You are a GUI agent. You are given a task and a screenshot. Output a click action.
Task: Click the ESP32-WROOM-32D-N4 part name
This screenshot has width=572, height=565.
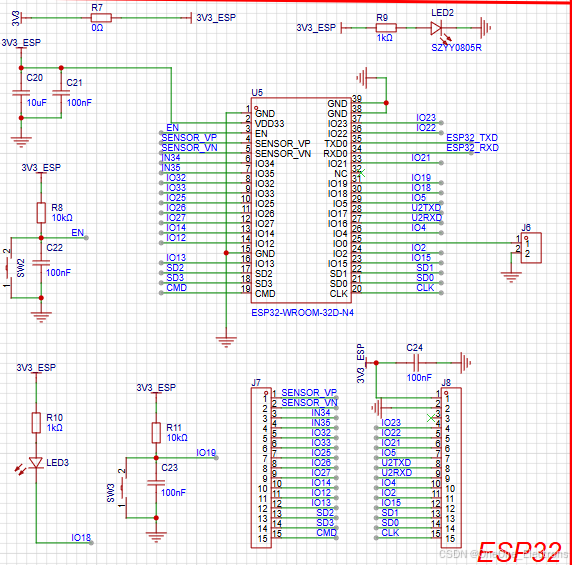tap(302, 313)
